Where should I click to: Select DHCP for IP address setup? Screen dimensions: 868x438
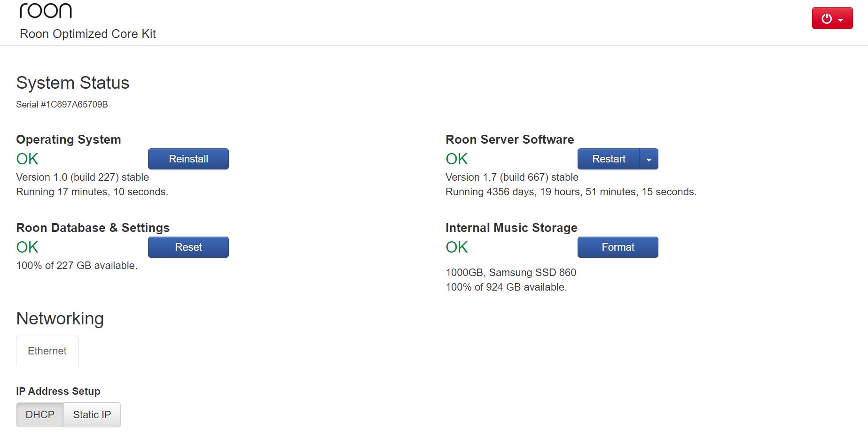pyautogui.click(x=40, y=415)
